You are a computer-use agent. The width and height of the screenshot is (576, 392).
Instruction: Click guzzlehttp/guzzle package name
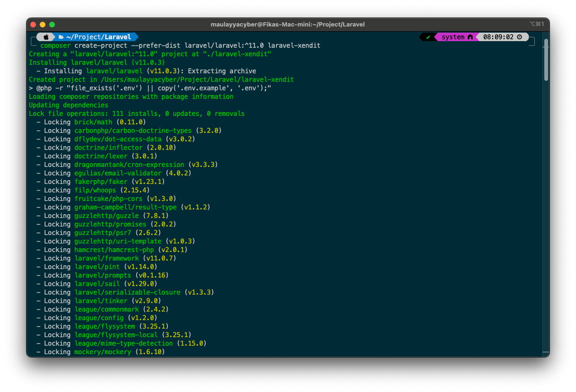106,216
